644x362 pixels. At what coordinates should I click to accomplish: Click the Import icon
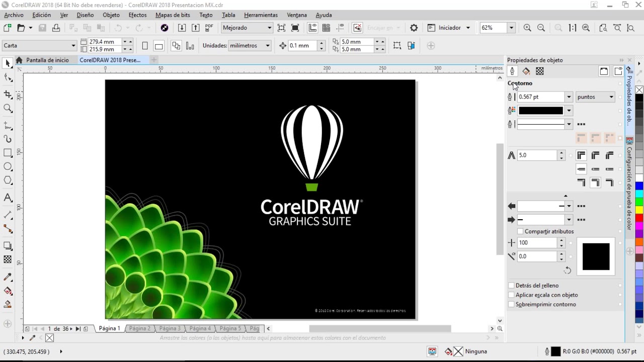click(x=182, y=28)
